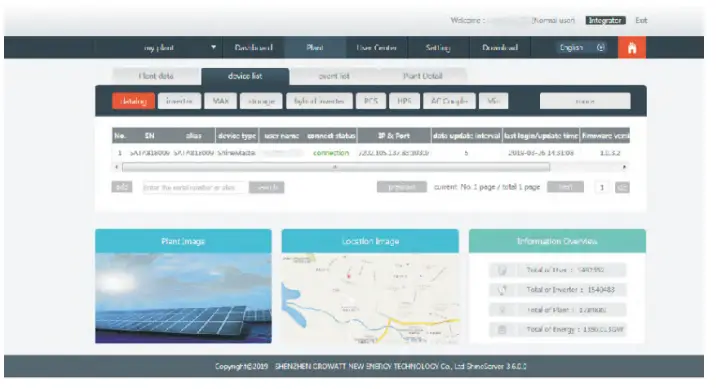Click the 2019 last update time cell

pyautogui.click(x=541, y=153)
